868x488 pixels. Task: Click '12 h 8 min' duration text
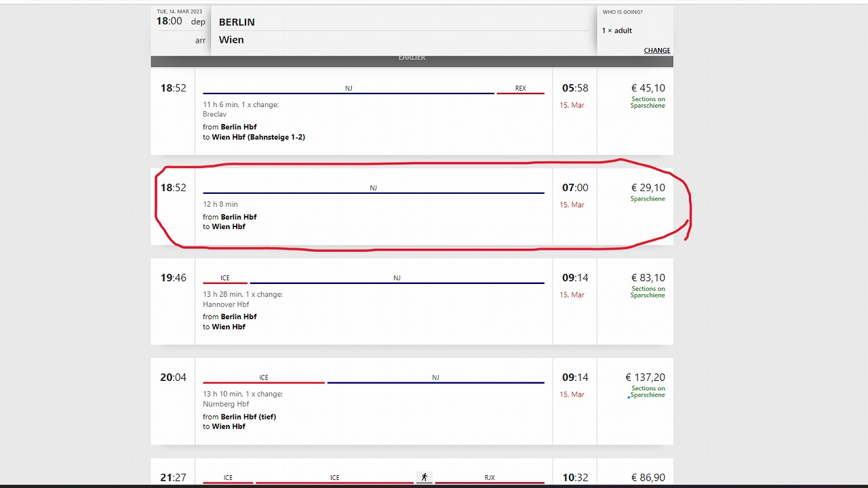click(x=220, y=204)
